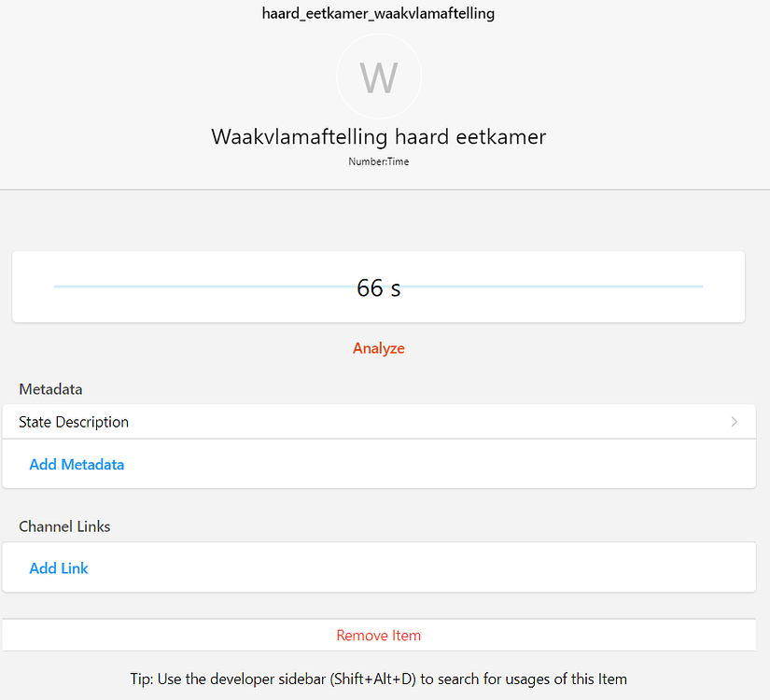Screen dimensions: 770x700
Task: Click the 66 s value display
Action: [378, 287]
